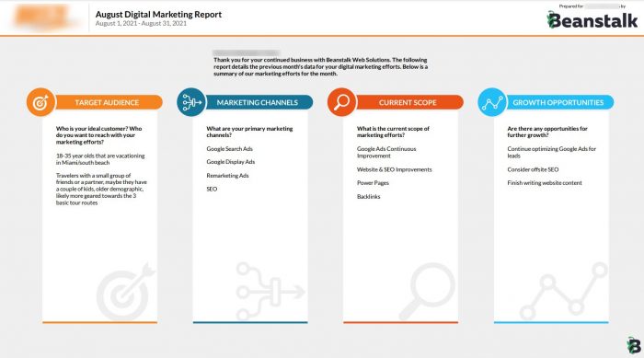Screen dimensions: 644x358
Task: Click the faded line-graph watermark
Action: tap(564, 292)
